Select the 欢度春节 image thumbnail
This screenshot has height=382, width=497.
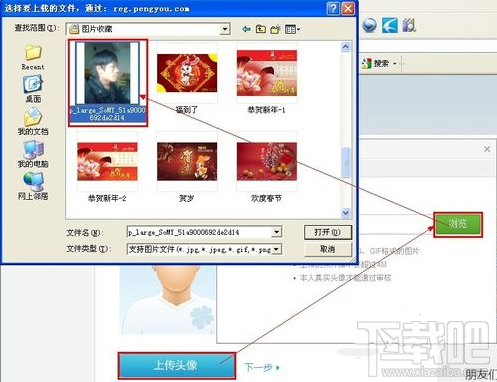click(x=267, y=161)
